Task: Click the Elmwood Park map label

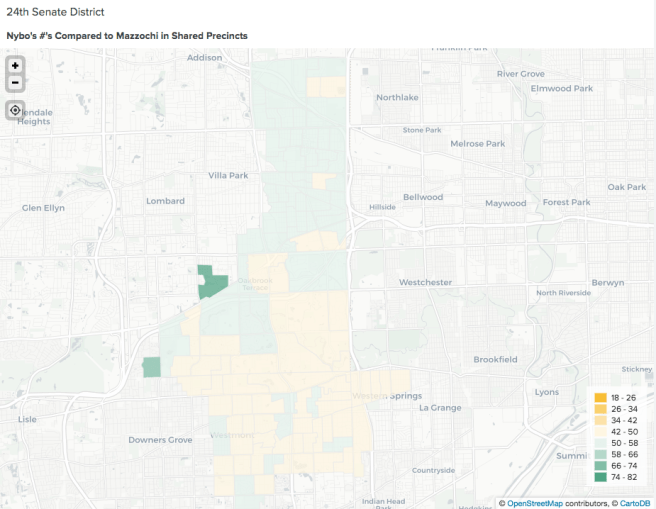Action: (562, 89)
